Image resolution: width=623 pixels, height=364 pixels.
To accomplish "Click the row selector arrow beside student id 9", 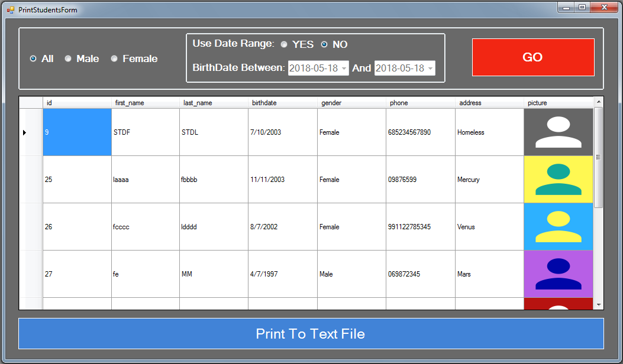I will click(x=25, y=132).
